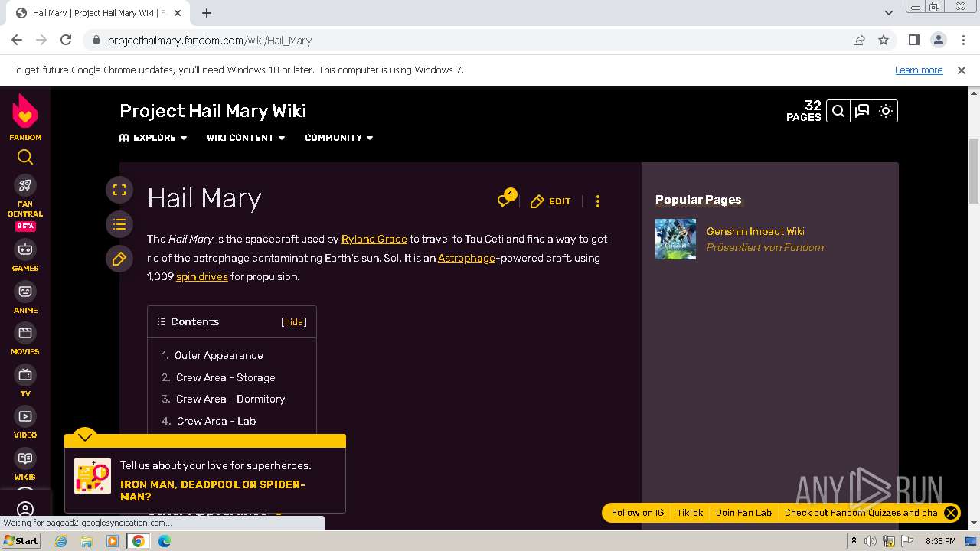The image size is (980, 551).
Task: Open the Chrome profile avatar icon
Action: pos(939,41)
